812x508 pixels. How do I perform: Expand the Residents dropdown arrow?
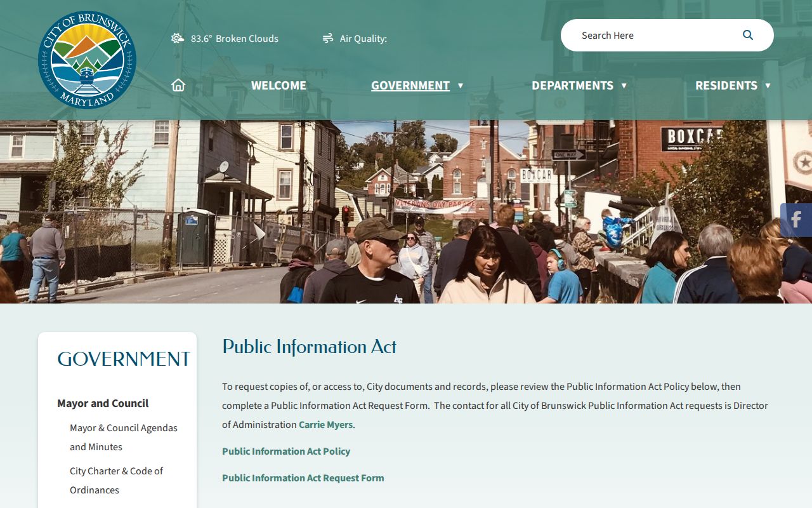coord(768,85)
